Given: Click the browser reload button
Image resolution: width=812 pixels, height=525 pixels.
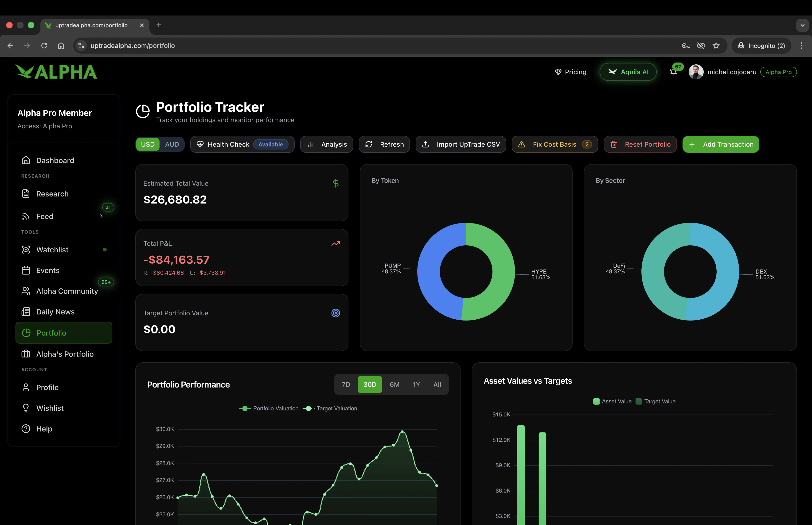Looking at the screenshot, I should tap(44, 45).
